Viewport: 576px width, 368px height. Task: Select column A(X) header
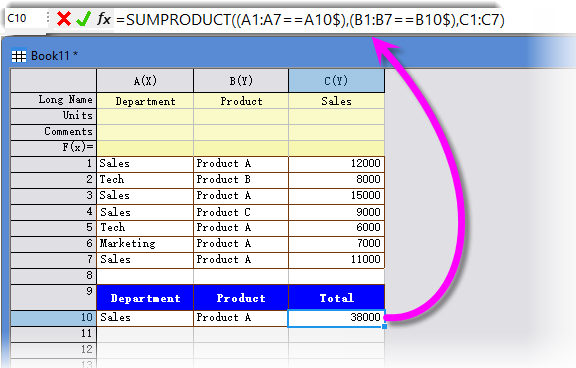(145, 80)
